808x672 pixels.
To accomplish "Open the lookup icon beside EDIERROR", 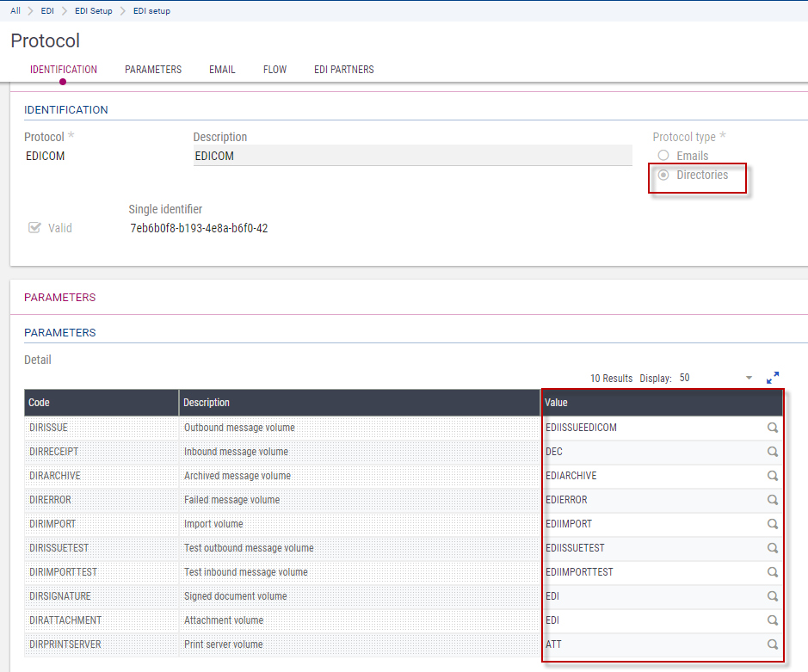I will [x=773, y=500].
